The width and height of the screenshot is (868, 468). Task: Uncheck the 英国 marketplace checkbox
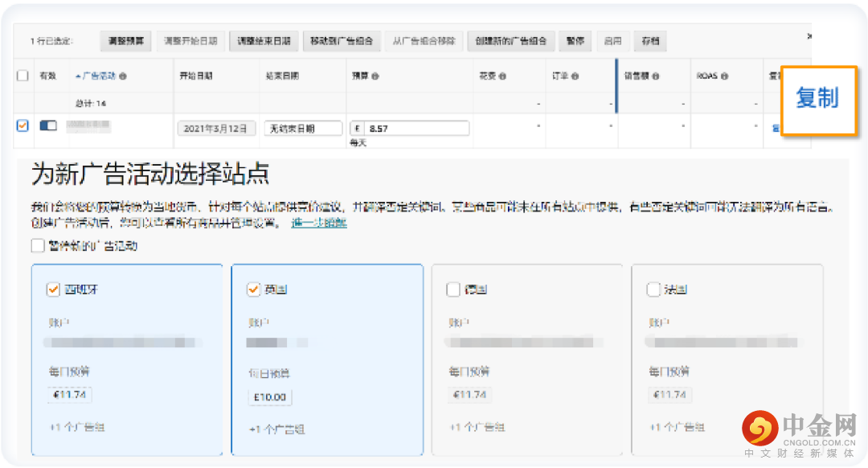pyautogui.click(x=253, y=289)
